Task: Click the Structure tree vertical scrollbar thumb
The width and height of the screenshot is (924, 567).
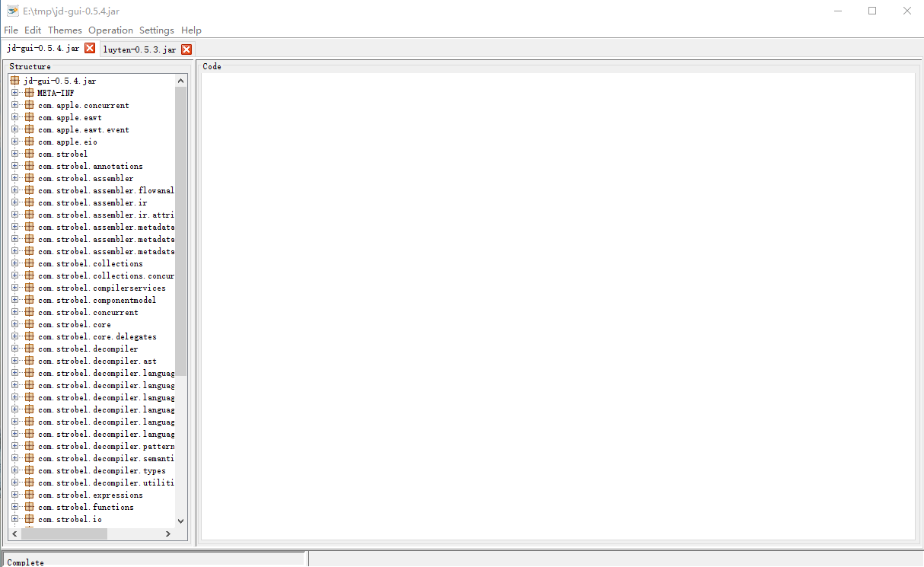Action: pyautogui.click(x=180, y=231)
